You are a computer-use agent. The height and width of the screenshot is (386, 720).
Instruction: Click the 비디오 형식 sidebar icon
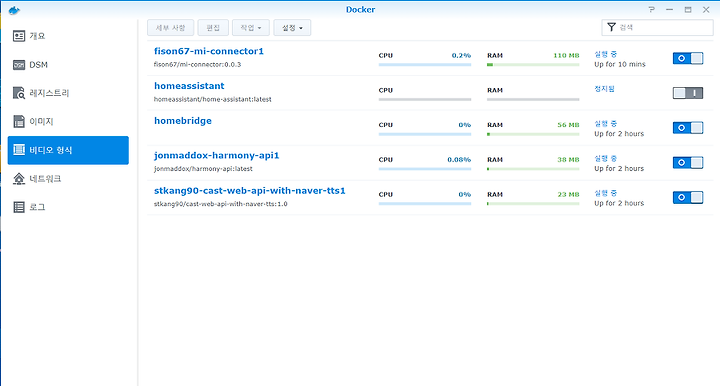19,150
